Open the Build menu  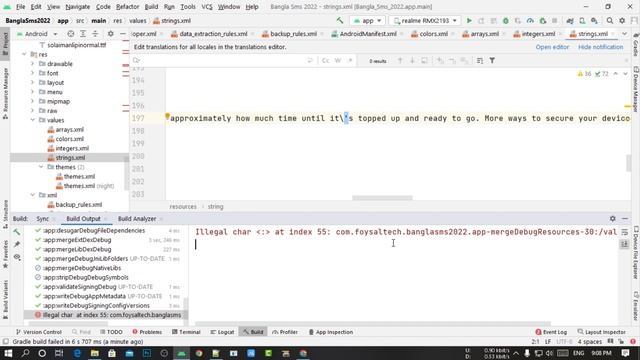(x=151, y=7)
